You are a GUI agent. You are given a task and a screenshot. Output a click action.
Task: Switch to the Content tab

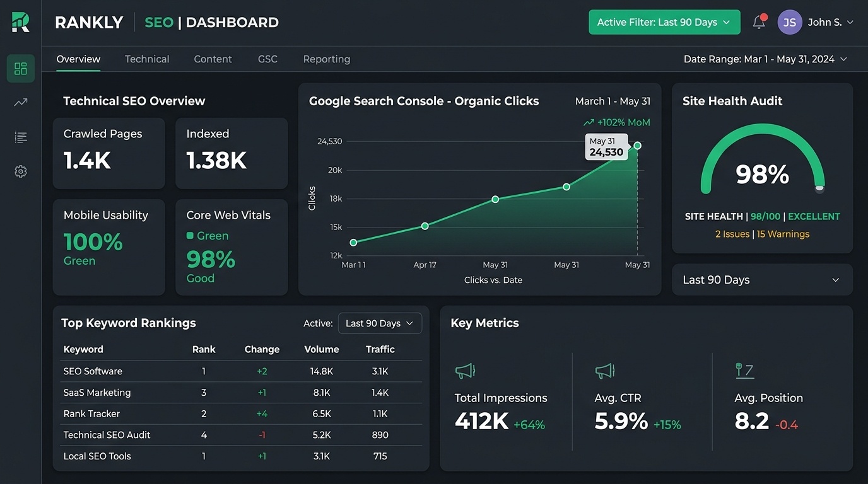point(213,59)
